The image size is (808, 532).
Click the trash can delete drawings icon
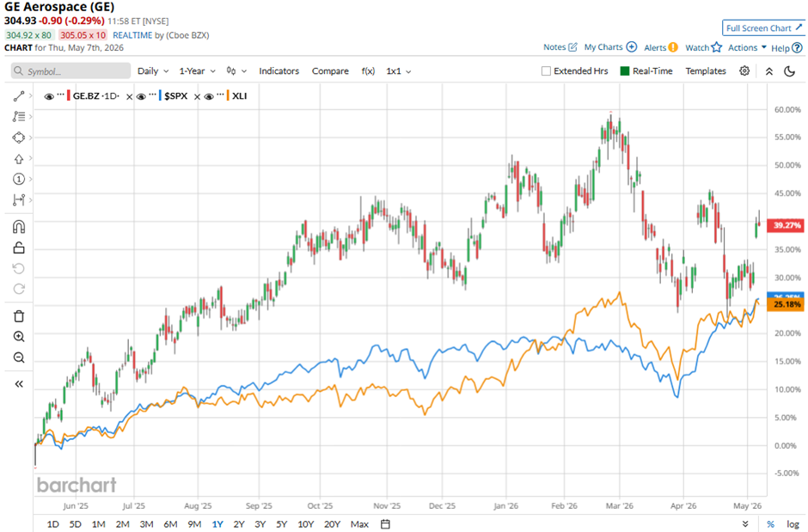click(x=19, y=316)
